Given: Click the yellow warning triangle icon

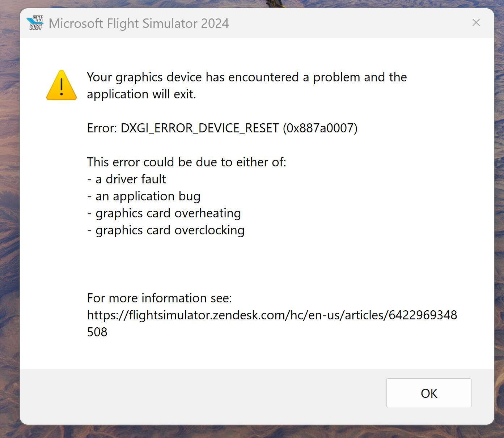Looking at the screenshot, I should pyautogui.click(x=62, y=86).
